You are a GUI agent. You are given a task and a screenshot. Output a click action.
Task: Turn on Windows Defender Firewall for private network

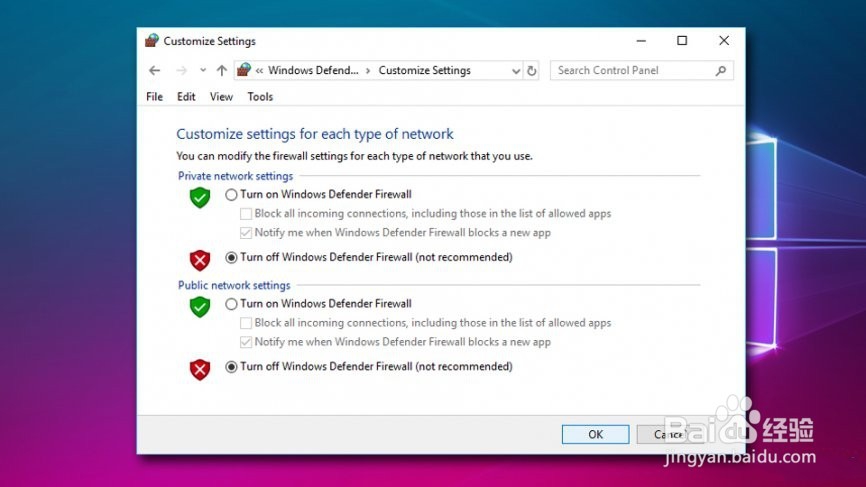pos(232,194)
